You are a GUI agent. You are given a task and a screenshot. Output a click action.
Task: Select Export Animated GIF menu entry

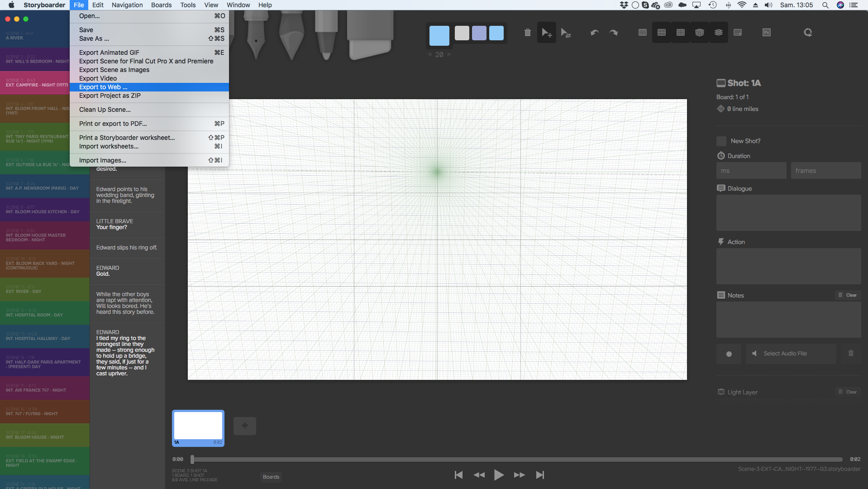tap(149, 53)
